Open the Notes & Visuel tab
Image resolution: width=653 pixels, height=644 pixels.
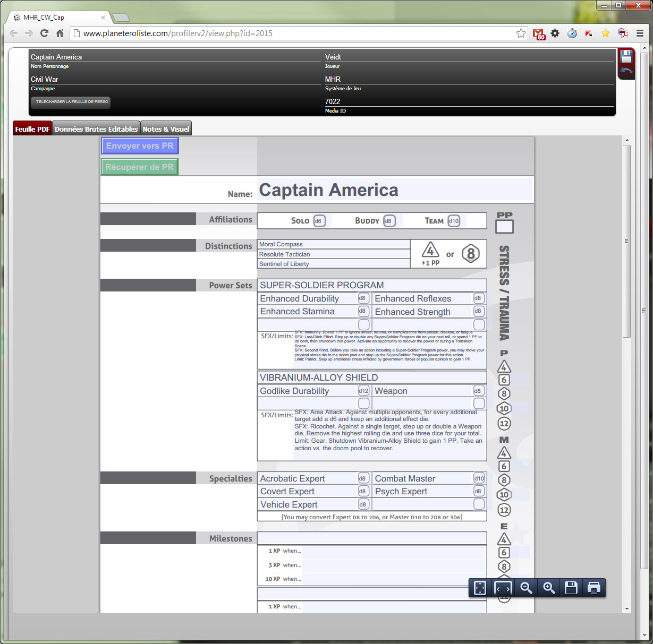tap(166, 129)
